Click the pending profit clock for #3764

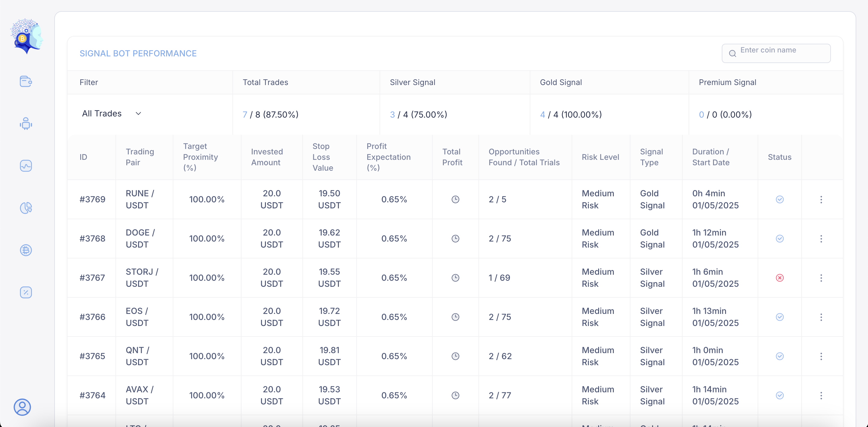[455, 395]
